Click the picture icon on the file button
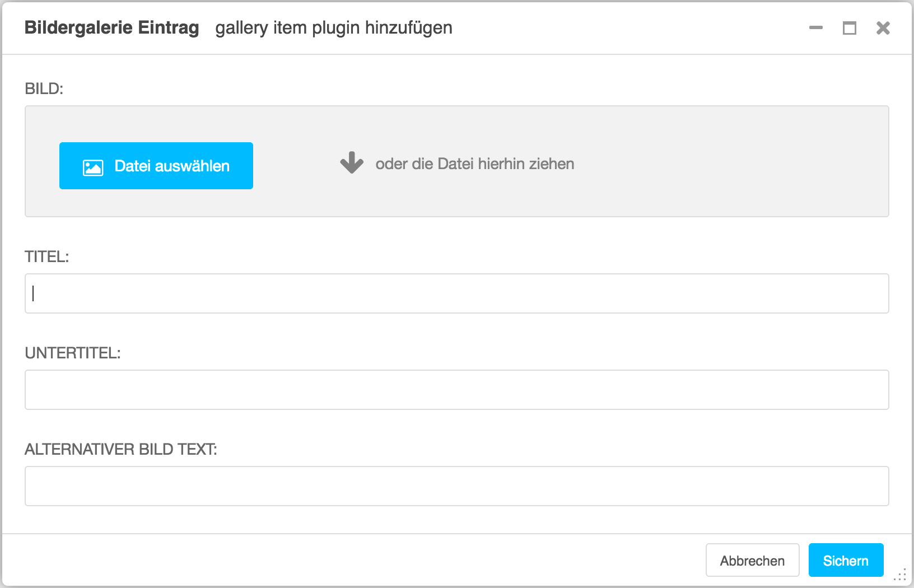This screenshot has width=914, height=588. pyautogui.click(x=93, y=167)
